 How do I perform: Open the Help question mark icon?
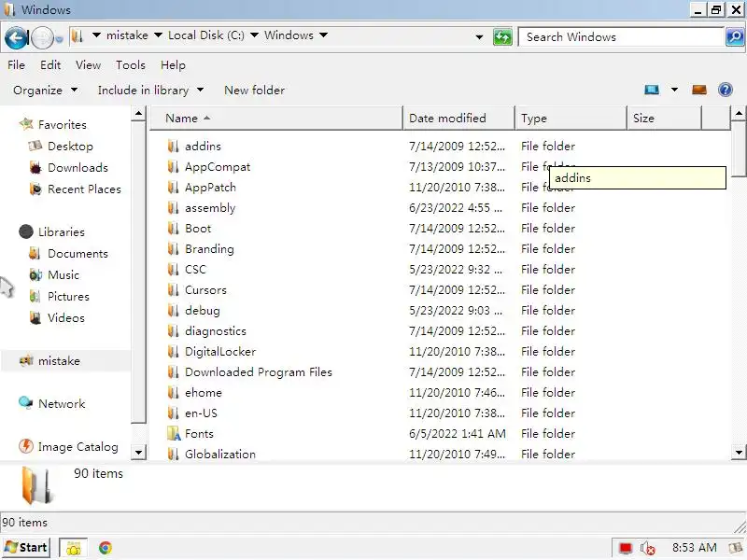click(726, 90)
